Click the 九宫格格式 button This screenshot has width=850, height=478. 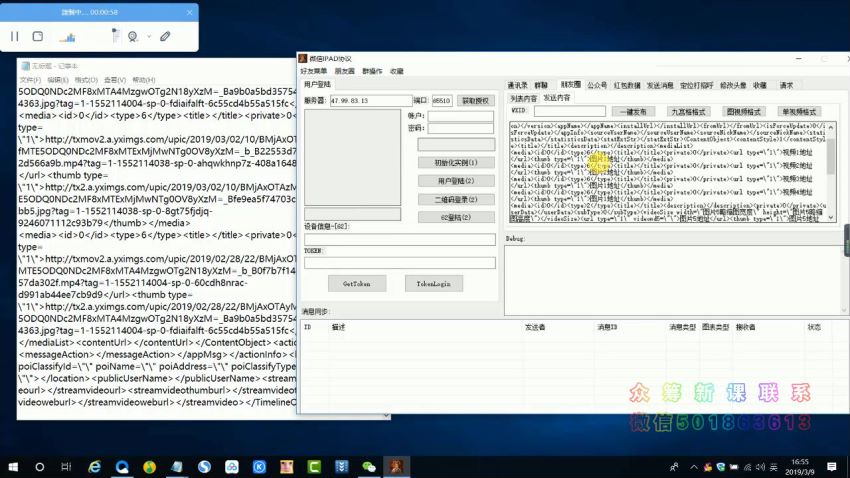coord(688,112)
